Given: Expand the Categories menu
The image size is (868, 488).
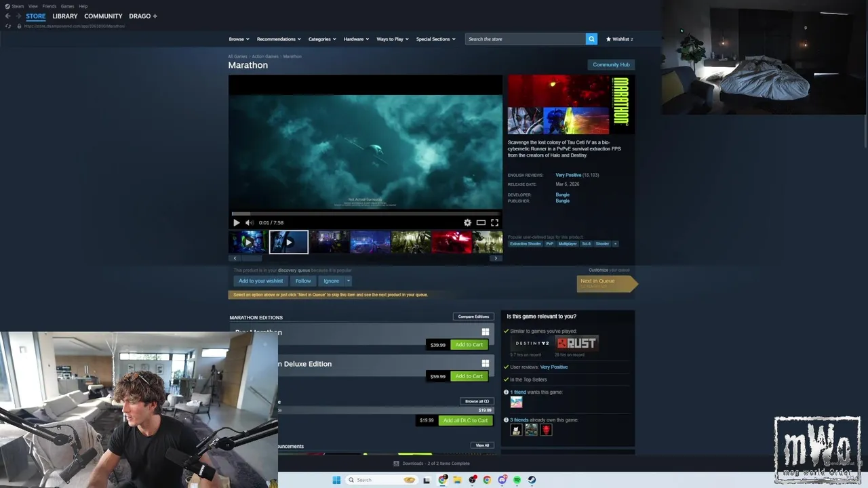Looking at the screenshot, I should point(322,39).
